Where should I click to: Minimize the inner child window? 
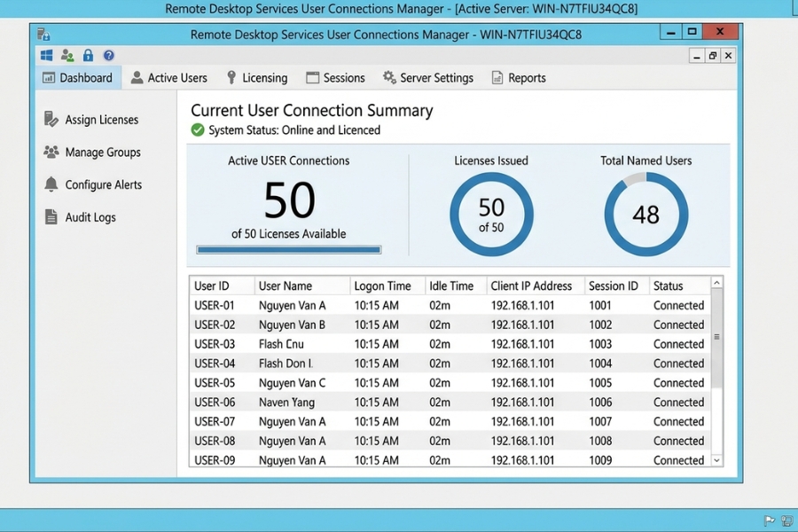coord(696,56)
